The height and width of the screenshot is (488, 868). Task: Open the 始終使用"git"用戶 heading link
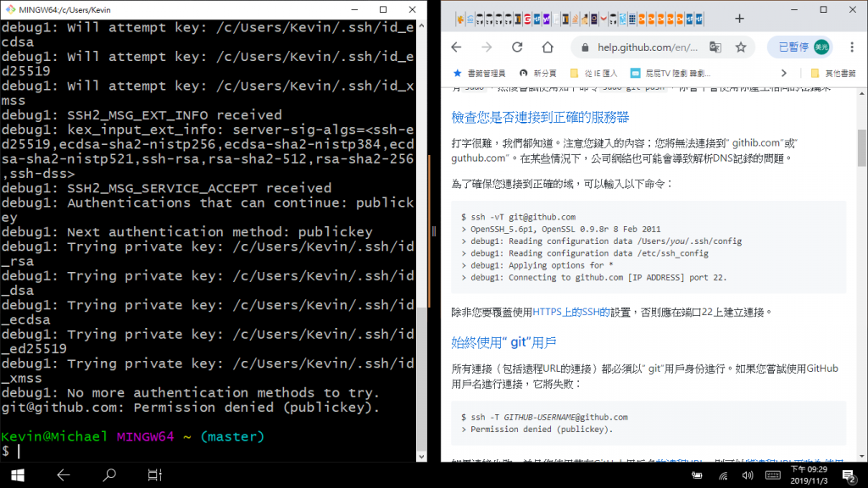(504, 342)
